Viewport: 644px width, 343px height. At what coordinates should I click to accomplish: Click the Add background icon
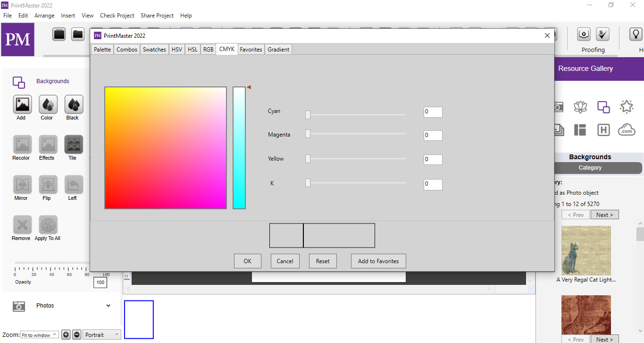pos(22,104)
